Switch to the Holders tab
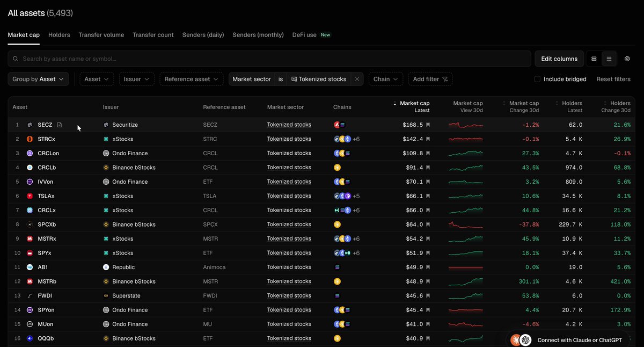Screen dimensions: 644x347 tap(59, 35)
